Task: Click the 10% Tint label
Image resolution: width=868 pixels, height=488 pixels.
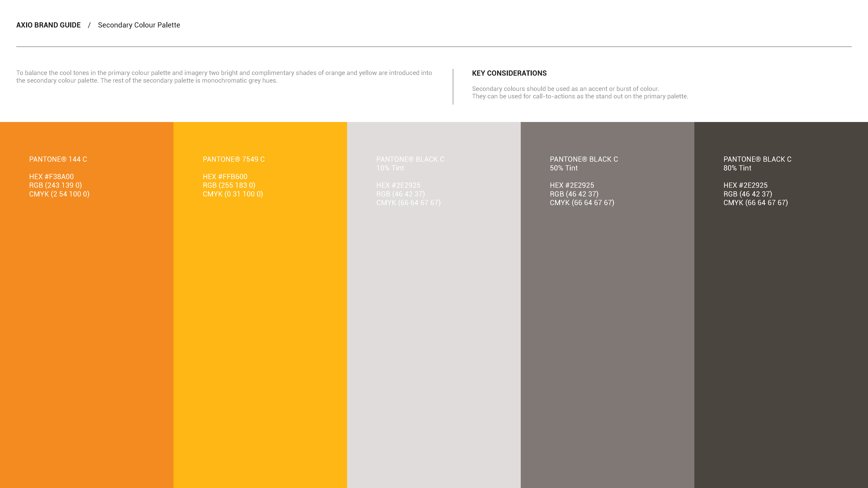Action: coord(390,168)
